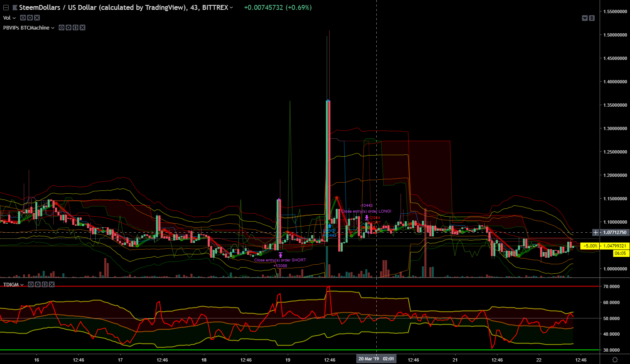Screen dimensions: 630x364
Task: View TDIGM source code braces icon
Action: [x=45, y=285]
